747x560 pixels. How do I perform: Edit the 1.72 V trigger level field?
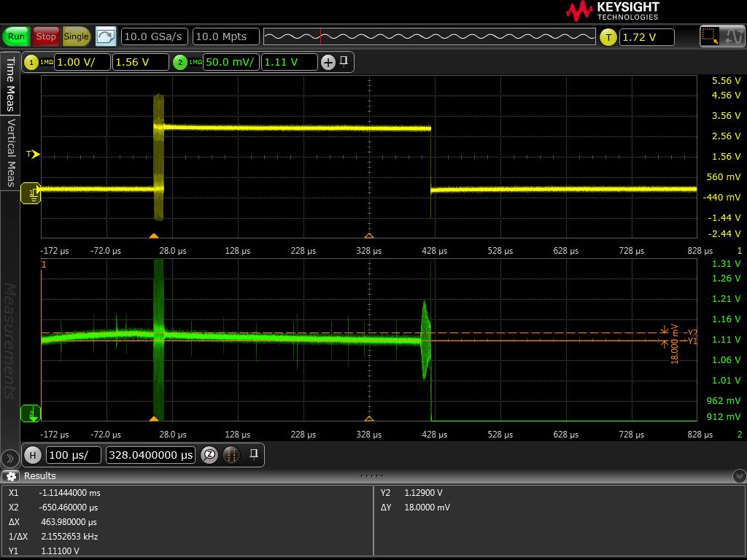(646, 37)
